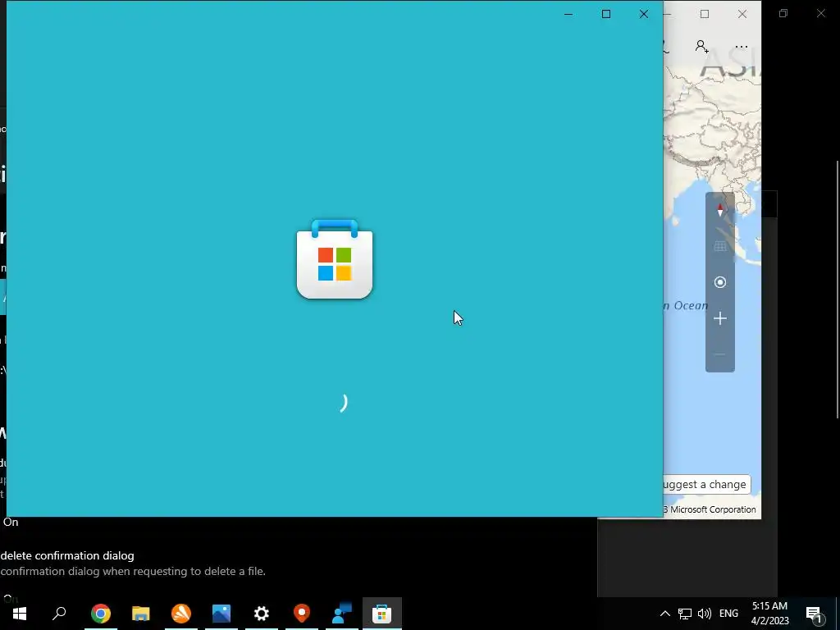The image size is (840, 630).
Task: Click the Settings window vertical scrollbar
Action: click(838, 290)
